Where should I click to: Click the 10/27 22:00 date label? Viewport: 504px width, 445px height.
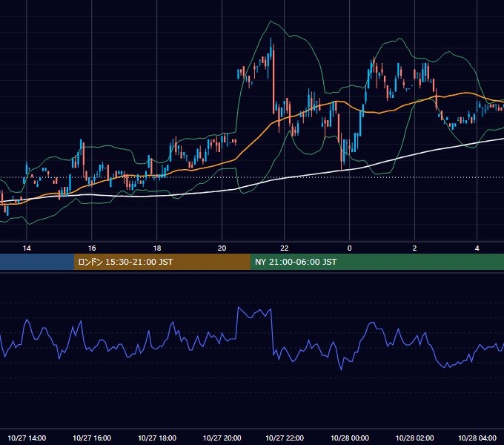click(x=285, y=438)
